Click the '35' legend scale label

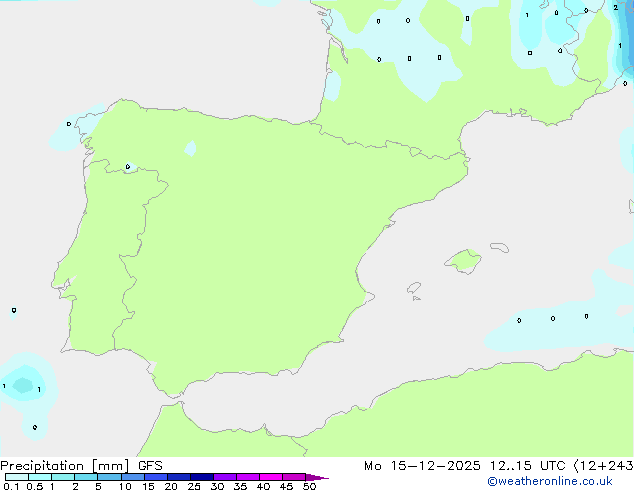pos(240,486)
